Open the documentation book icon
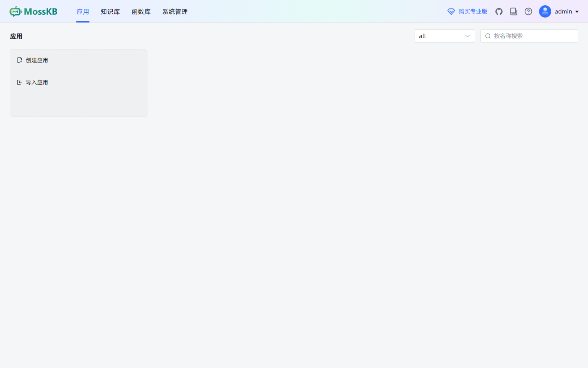588x368 pixels. coord(514,11)
